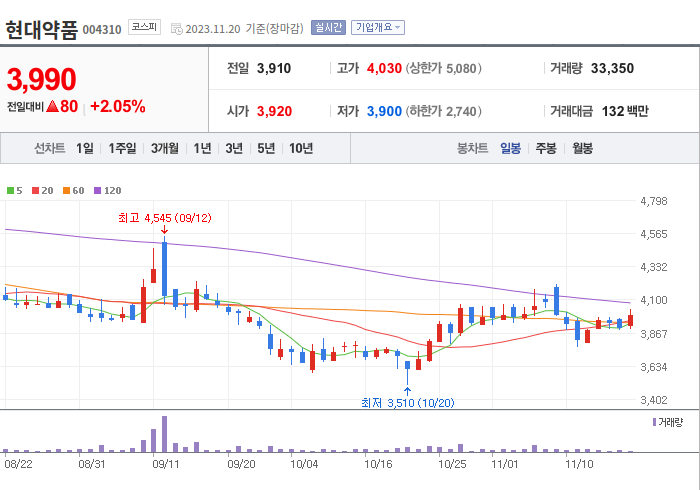
Task: Click the red up-triangle next to 80
Action: coord(52,106)
